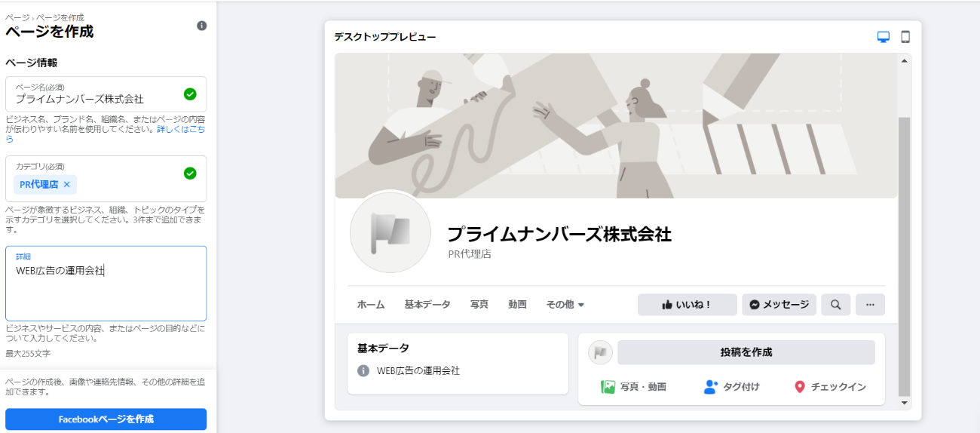This screenshot has height=433, width=980.
Task: Click WEB広告の運用会社 text in 基本データ card
Action: 418,371
